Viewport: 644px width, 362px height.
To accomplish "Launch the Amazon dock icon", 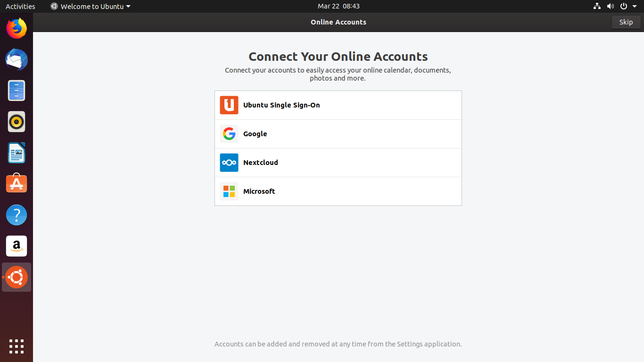I will 17,246.
